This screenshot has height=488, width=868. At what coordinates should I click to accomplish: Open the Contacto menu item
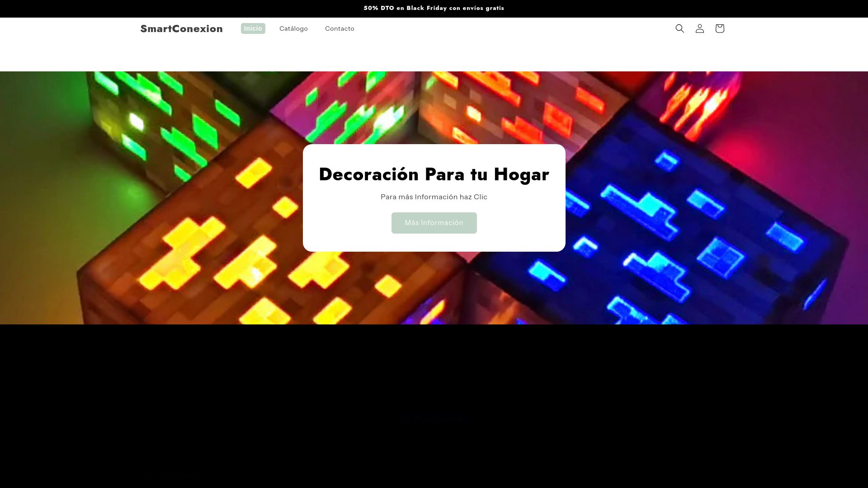[x=340, y=28]
